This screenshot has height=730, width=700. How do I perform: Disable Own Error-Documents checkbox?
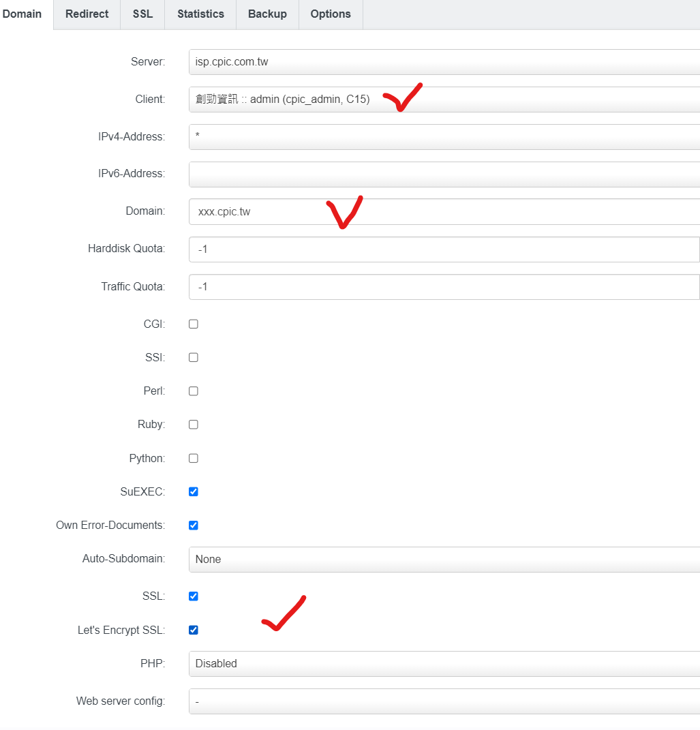pos(194,526)
